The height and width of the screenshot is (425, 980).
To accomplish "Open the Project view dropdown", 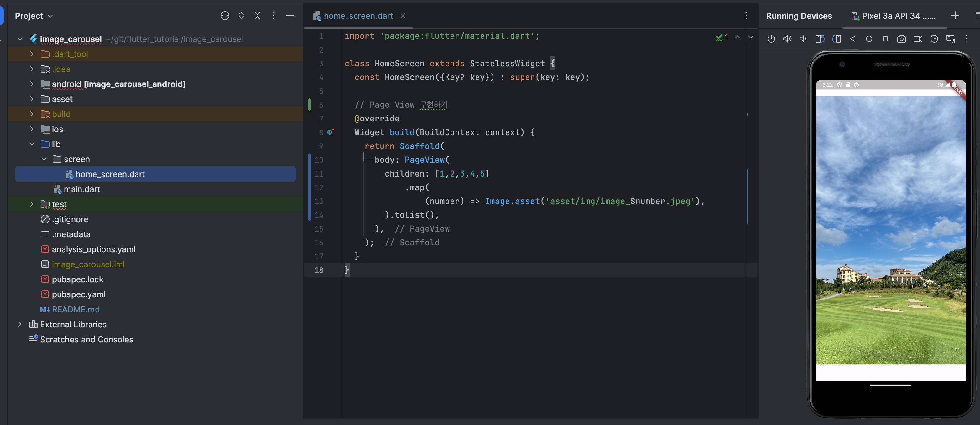I will [34, 16].
